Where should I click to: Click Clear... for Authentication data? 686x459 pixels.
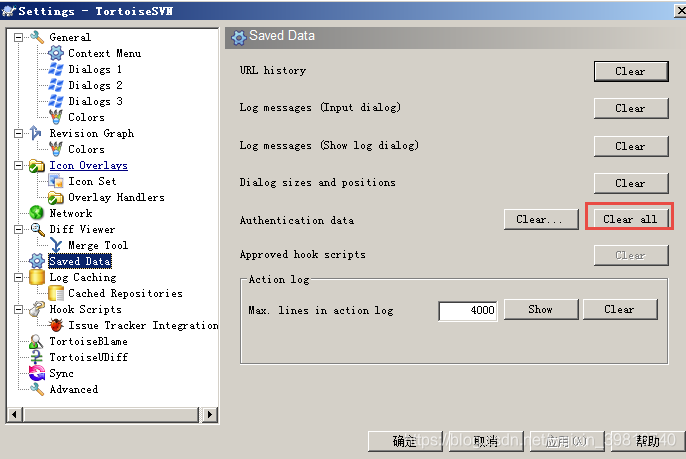pyautogui.click(x=541, y=219)
